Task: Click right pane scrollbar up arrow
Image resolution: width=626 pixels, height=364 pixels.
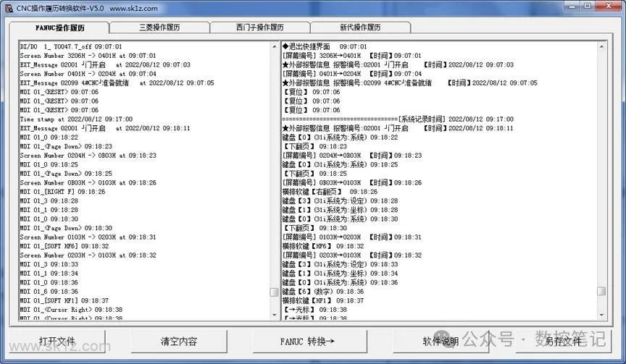Action: [x=601, y=46]
